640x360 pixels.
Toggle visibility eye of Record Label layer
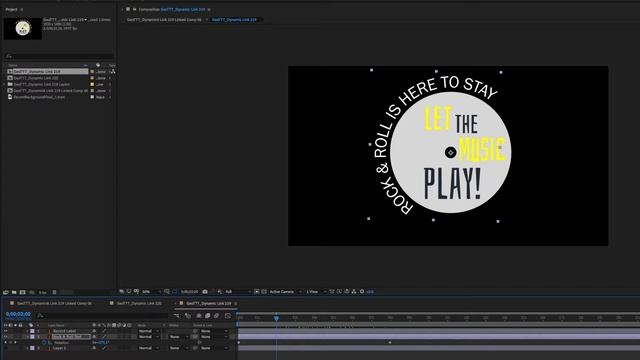(x=6, y=331)
